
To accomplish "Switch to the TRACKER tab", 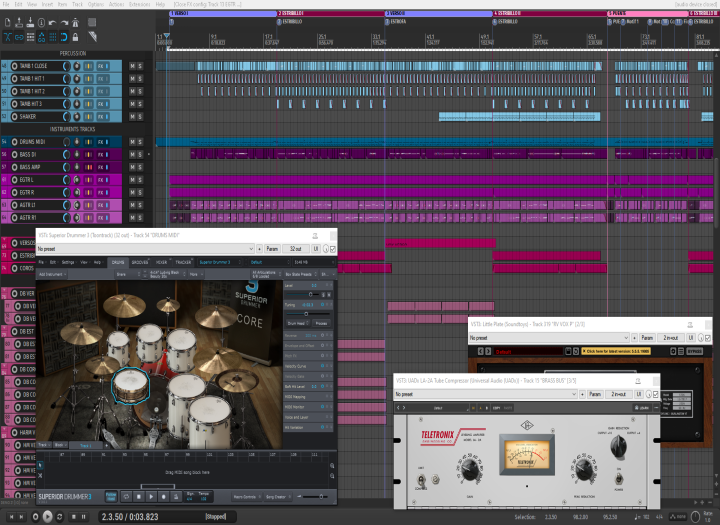I will (183, 262).
